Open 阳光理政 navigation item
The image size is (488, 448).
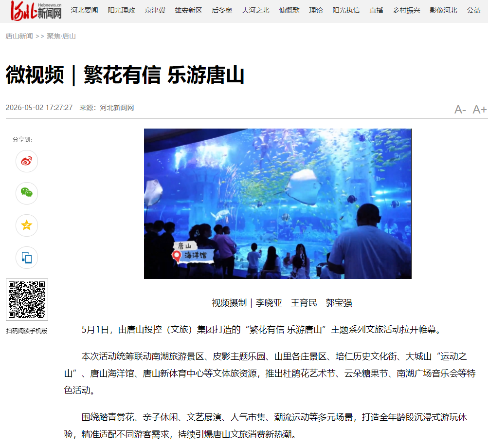(121, 11)
